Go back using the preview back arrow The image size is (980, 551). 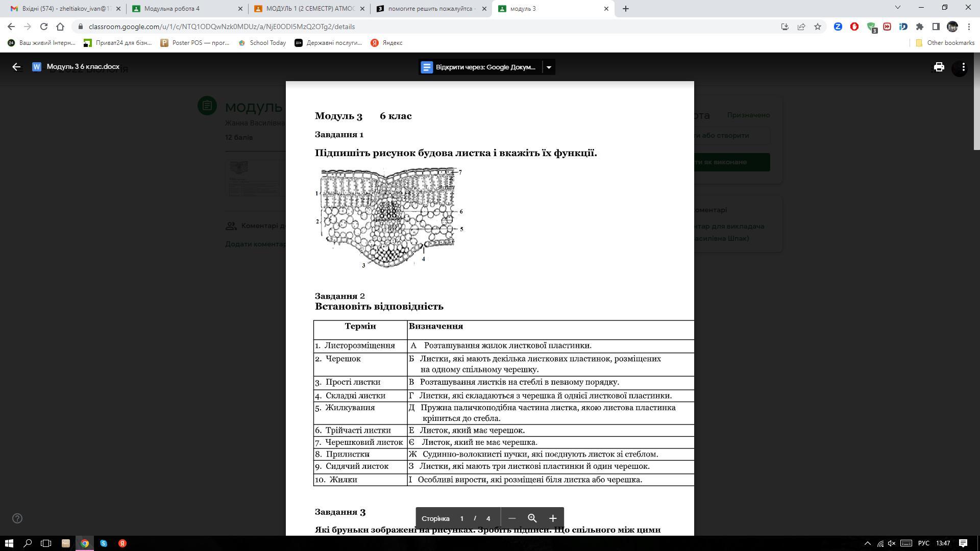(16, 67)
